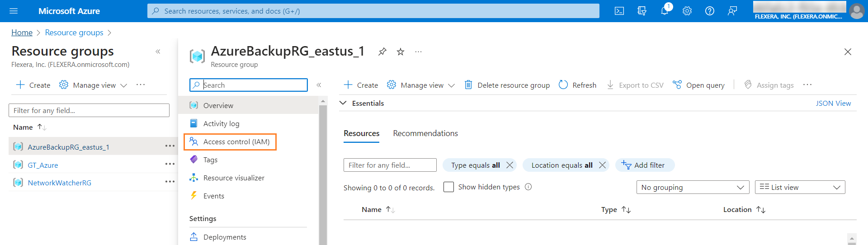This screenshot has width=868, height=245.
Task: Remove the Location equals all filter
Action: tap(602, 165)
